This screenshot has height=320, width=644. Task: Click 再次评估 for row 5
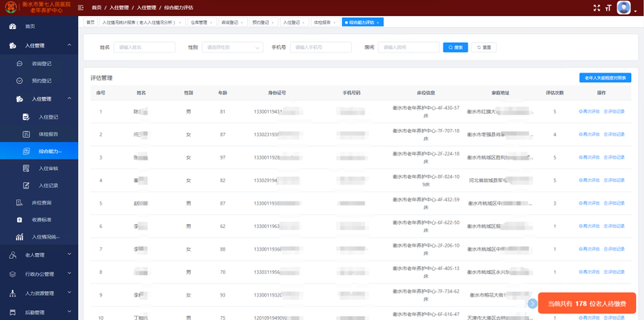click(x=589, y=204)
